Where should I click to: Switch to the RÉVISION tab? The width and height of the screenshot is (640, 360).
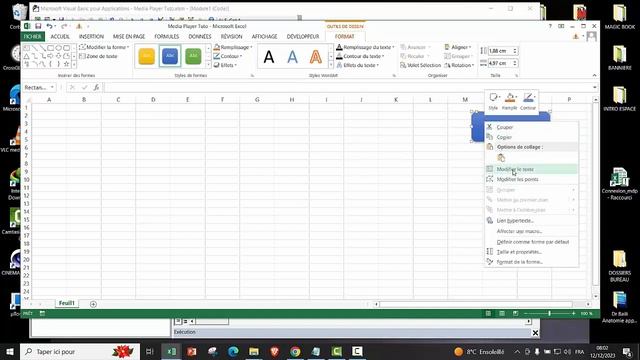click(231, 36)
